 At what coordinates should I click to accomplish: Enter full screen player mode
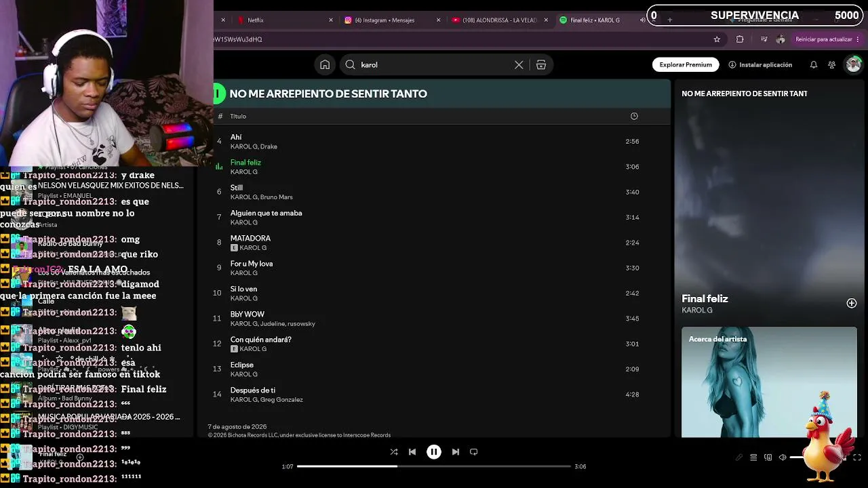pos(857,457)
